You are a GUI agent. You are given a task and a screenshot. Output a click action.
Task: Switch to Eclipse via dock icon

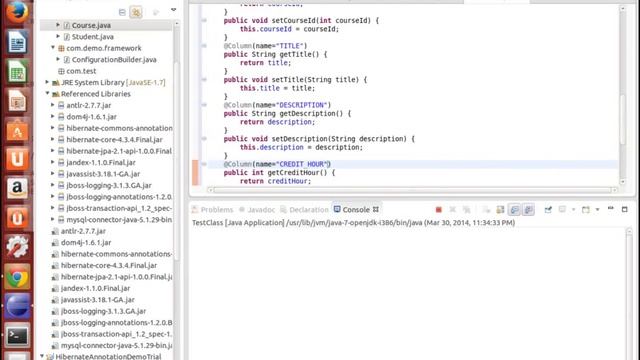[17, 307]
